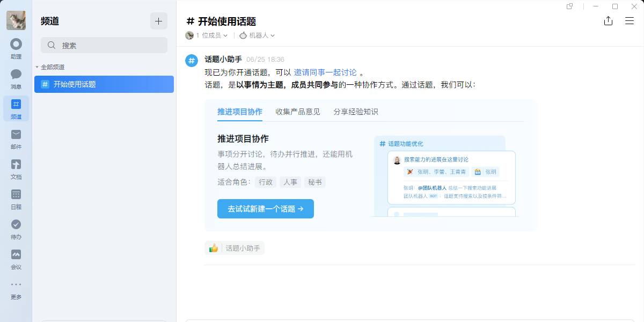Open the 日程 calendar icon

pyautogui.click(x=16, y=199)
